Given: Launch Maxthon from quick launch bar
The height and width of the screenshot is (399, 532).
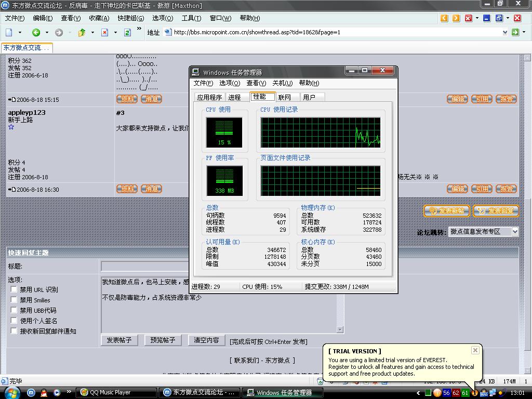Looking at the screenshot, I should pyautogui.click(x=31, y=393).
